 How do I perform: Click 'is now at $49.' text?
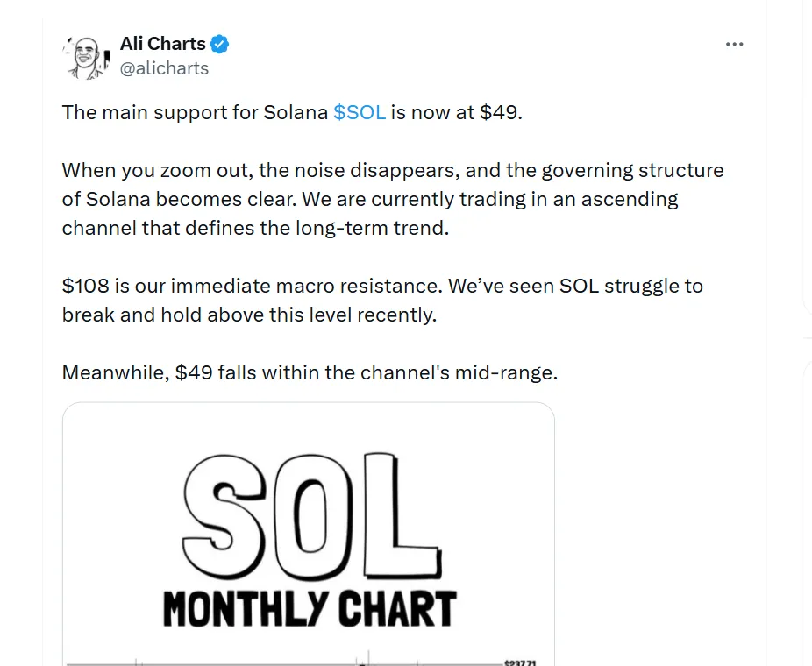point(456,113)
